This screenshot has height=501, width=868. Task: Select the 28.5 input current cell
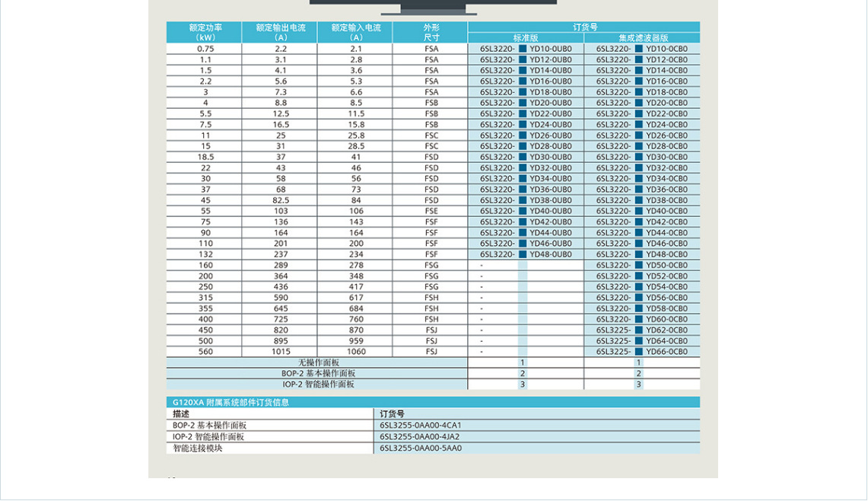tap(356, 146)
